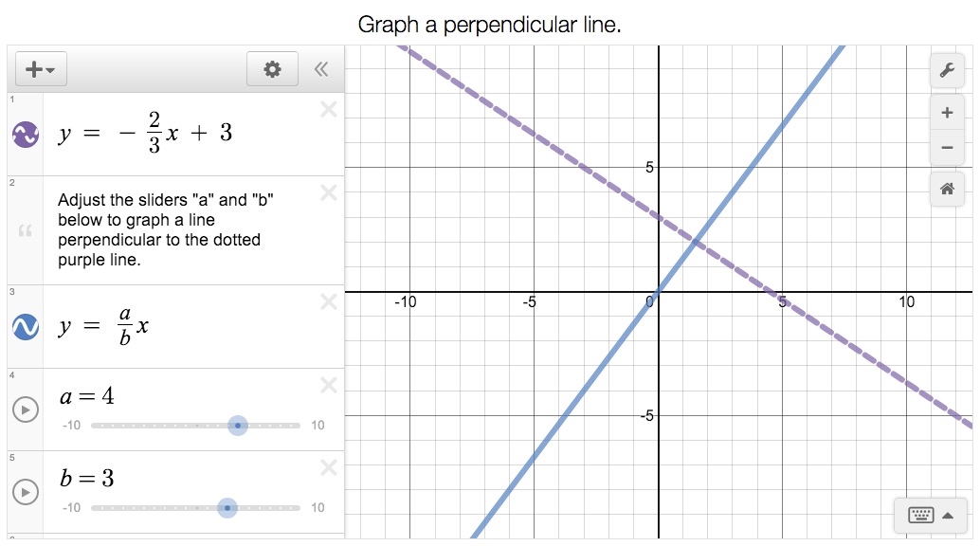Toggle visibility of purple dashed line
Image resolution: width=980 pixels, height=546 pixels.
[x=25, y=135]
